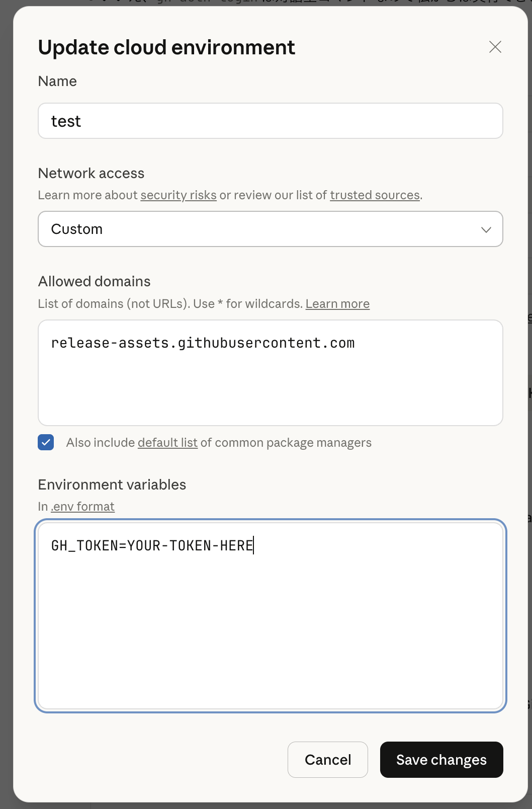Click the Environment variables text area
The height and width of the screenshot is (809, 532).
pyautogui.click(x=271, y=616)
